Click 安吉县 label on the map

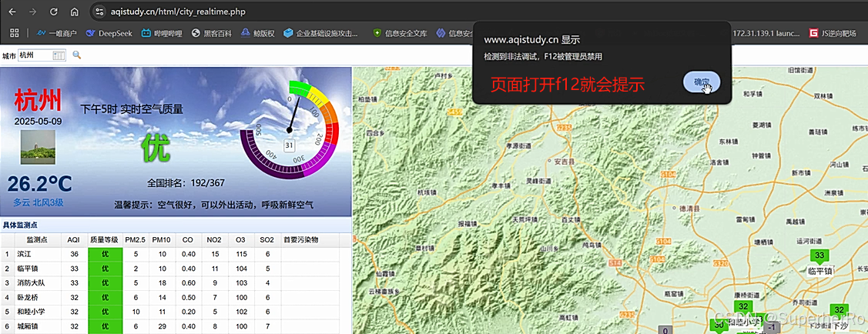point(564,162)
